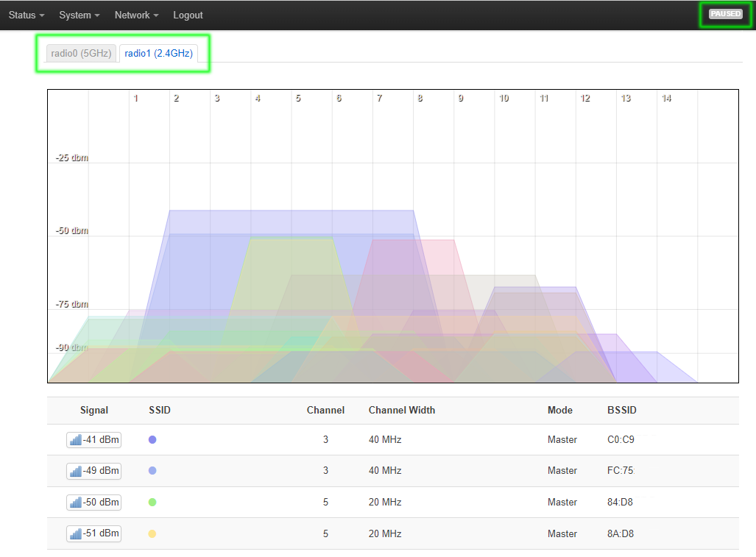Click the -25 dbm axis label
Image resolution: width=756 pixels, height=557 pixels.
click(72, 157)
